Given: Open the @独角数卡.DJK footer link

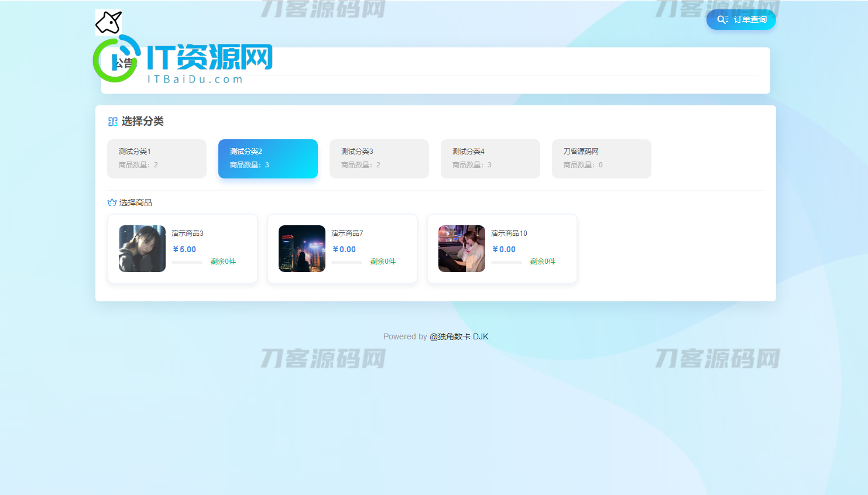Looking at the screenshot, I should pyautogui.click(x=459, y=336).
